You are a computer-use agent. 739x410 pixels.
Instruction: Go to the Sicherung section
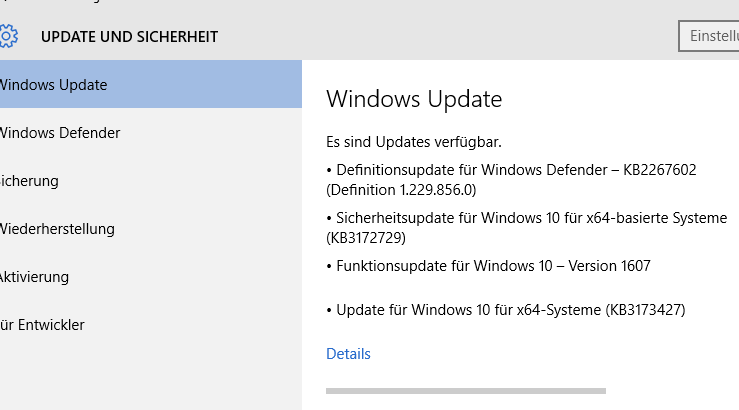click(x=30, y=181)
